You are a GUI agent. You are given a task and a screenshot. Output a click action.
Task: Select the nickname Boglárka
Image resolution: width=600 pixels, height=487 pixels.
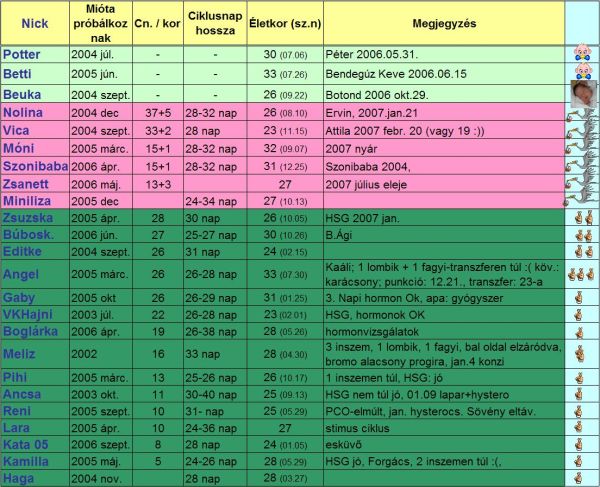click(x=32, y=331)
